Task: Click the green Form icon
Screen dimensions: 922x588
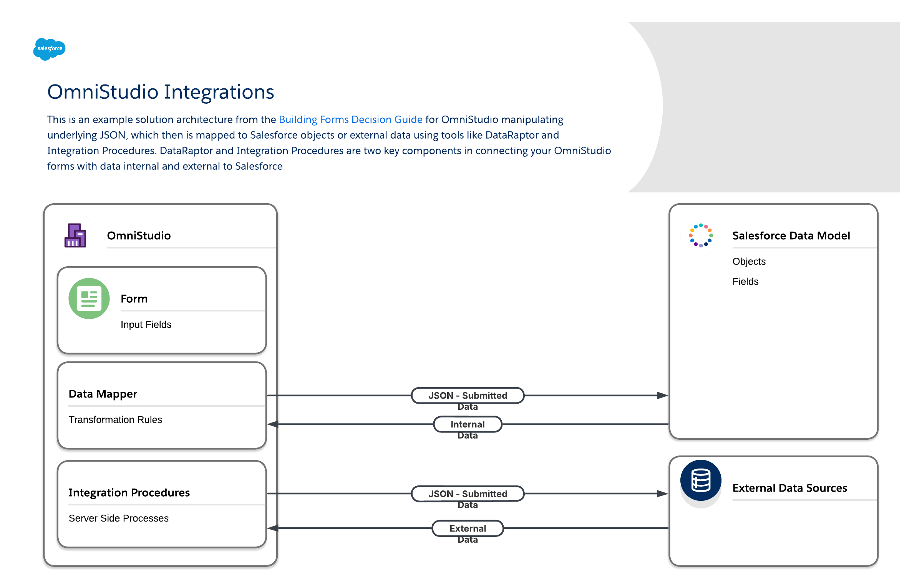Action: coord(89,298)
